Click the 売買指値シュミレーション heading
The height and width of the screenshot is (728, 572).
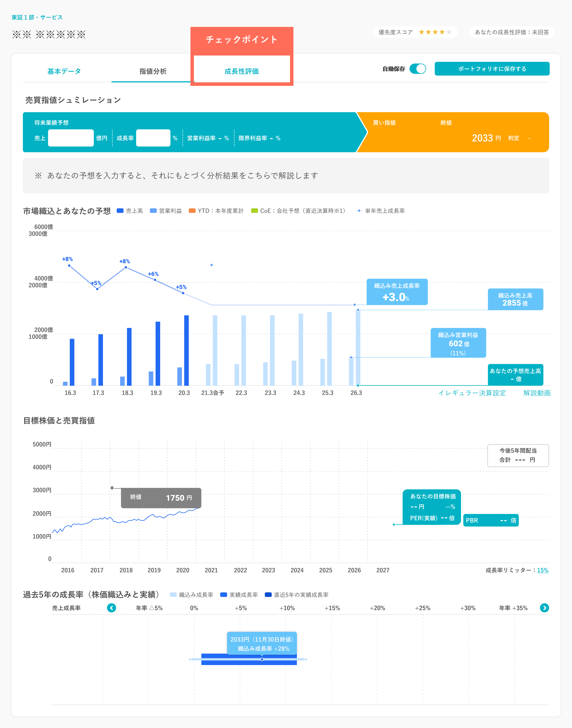point(73,100)
